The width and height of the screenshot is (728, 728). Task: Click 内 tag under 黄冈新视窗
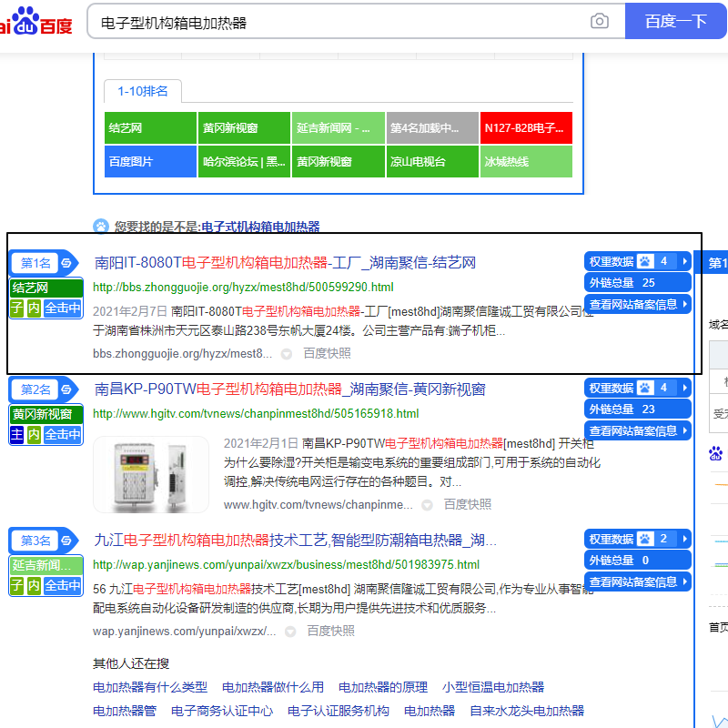(x=34, y=435)
